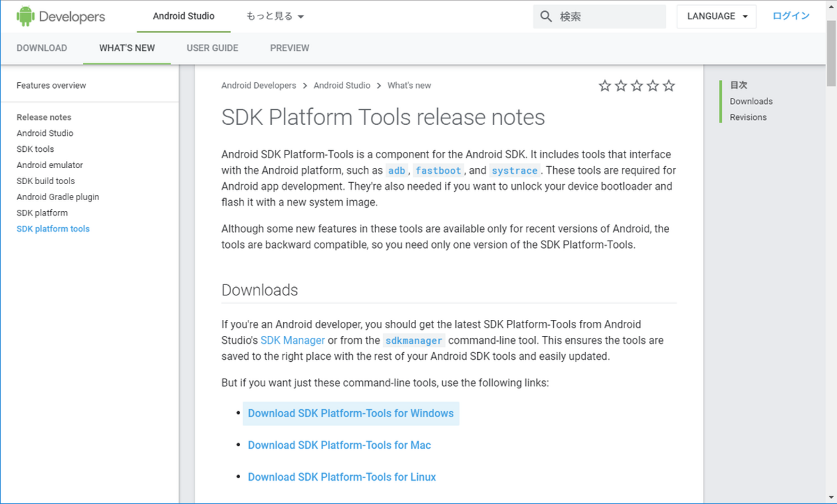The image size is (837, 504).
Task: Click Download SDK Platform-Tools for Linux
Action: click(x=342, y=477)
